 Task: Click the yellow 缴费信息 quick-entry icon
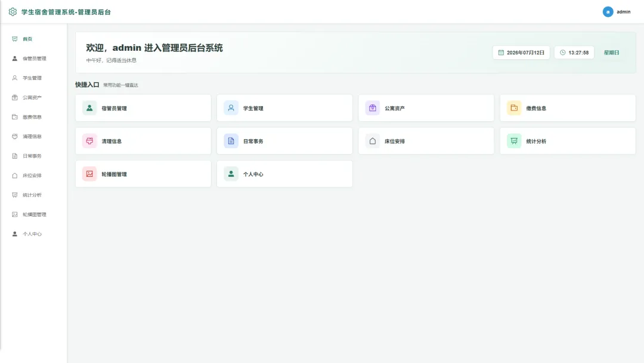click(514, 107)
